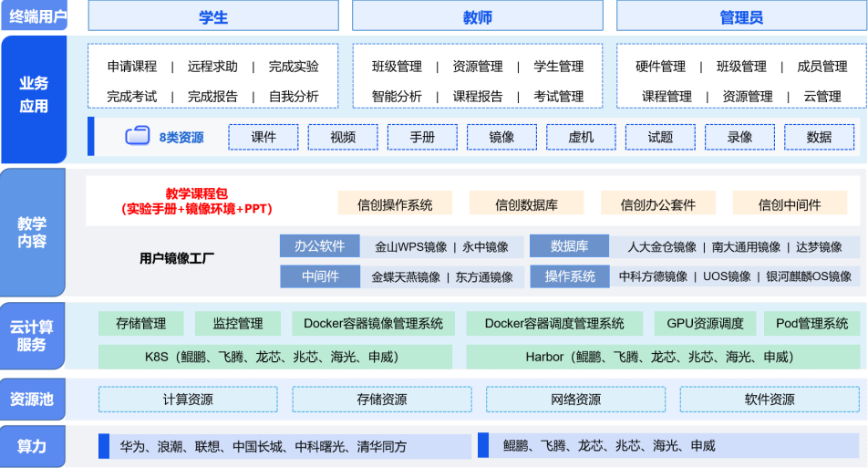
Task: Click the GPU资源调度 box
Action: pyautogui.click(x=705, y=324)
